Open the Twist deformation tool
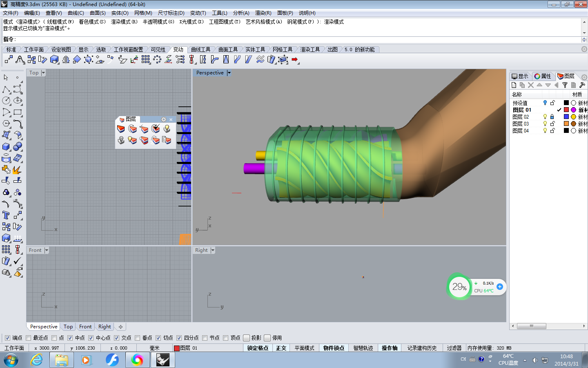The image size is (588, 368). tap(203, 60)
